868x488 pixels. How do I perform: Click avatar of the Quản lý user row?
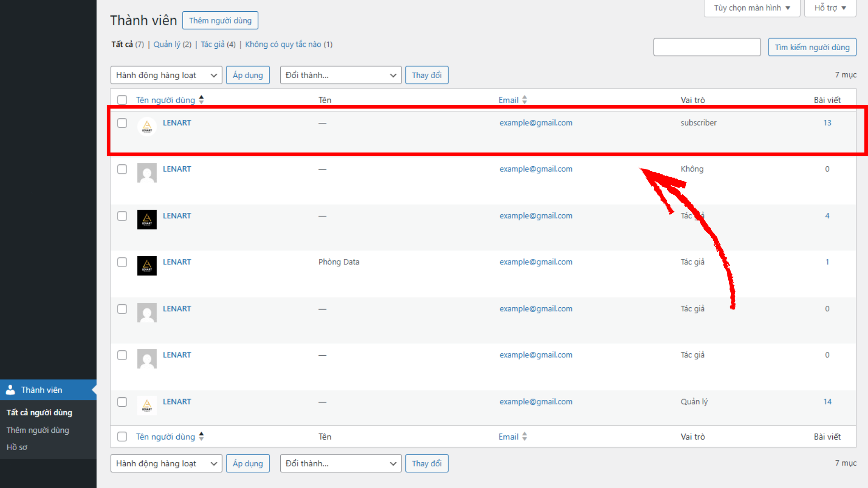pyautogui.click(x=147, y=405)
